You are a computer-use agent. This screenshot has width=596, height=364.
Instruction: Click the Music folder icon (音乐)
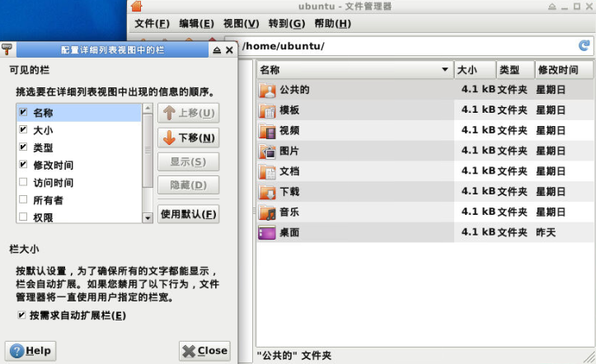coord(267,212)
